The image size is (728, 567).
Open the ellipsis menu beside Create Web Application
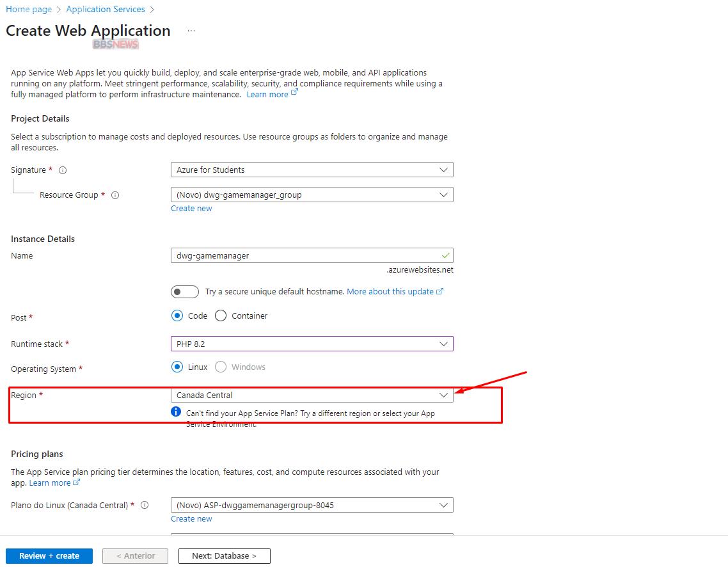tap(191, 31)
